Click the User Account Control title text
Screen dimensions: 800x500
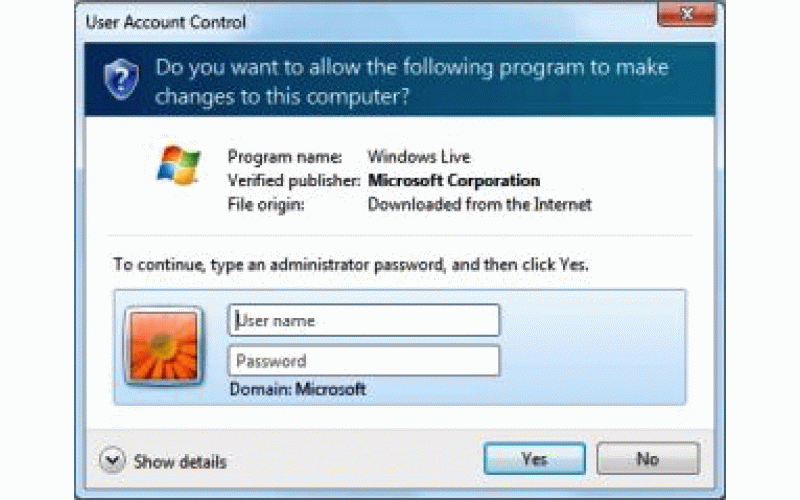[166, 22]
